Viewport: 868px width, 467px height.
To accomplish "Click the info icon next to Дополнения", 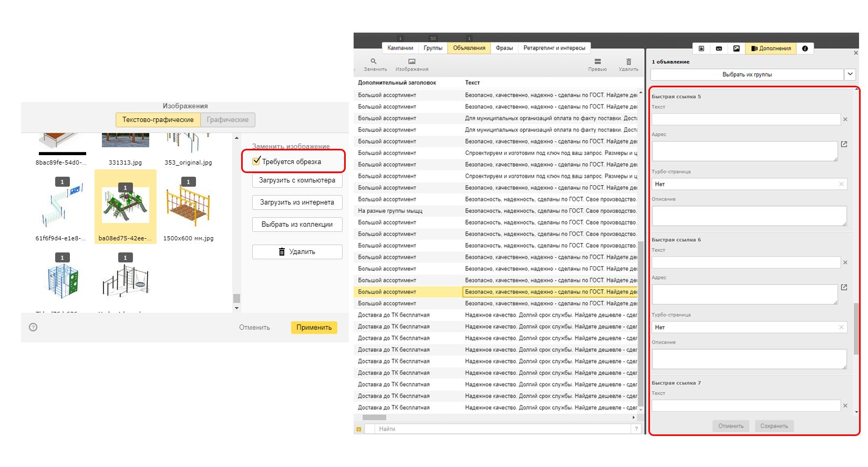I will pos(805,48).
